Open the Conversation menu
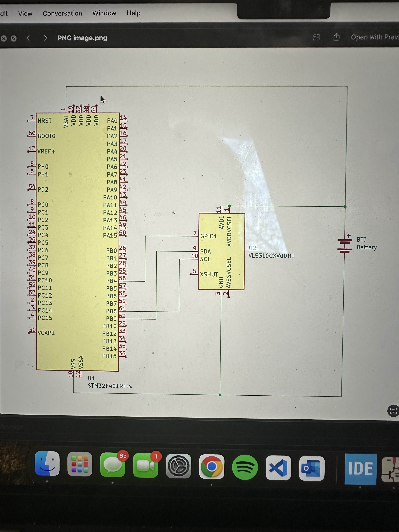 (62, 13)
